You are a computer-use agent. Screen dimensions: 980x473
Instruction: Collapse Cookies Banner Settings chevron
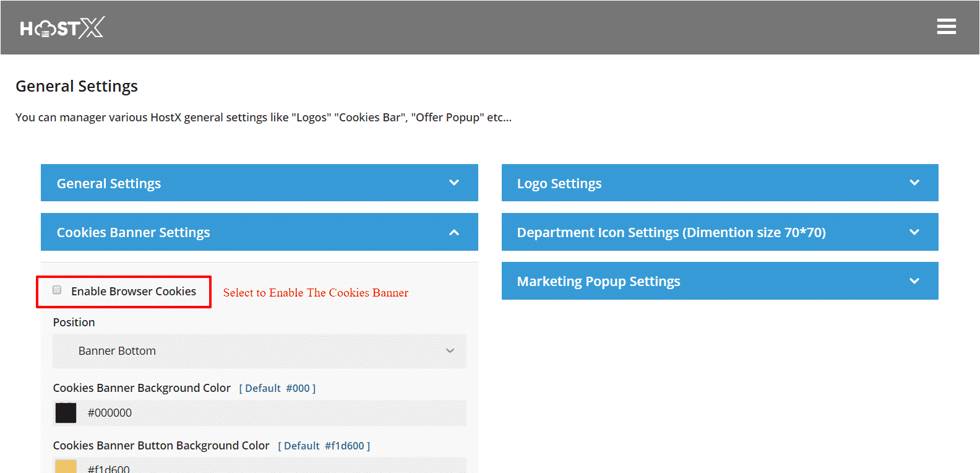pyautogui.click(x=454, y=232)
